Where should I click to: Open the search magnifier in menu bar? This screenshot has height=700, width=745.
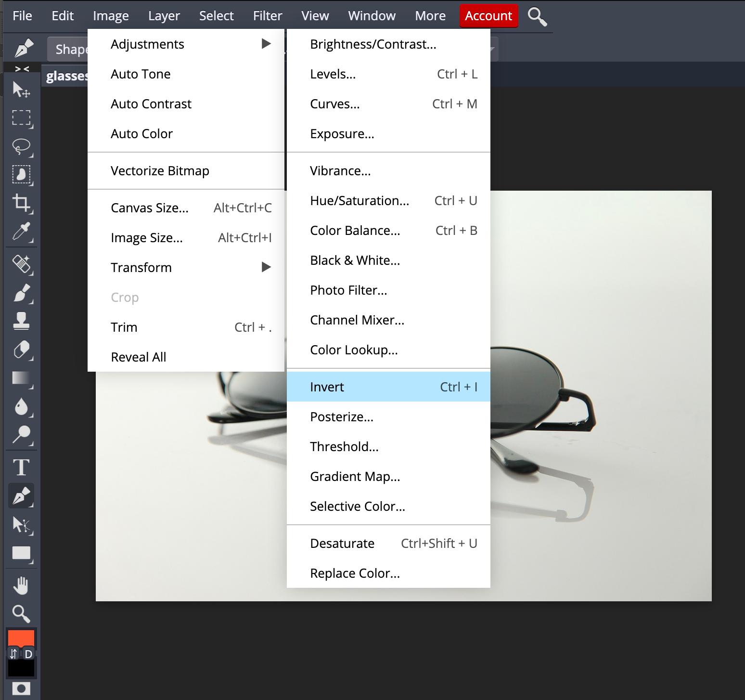point(537,16)
